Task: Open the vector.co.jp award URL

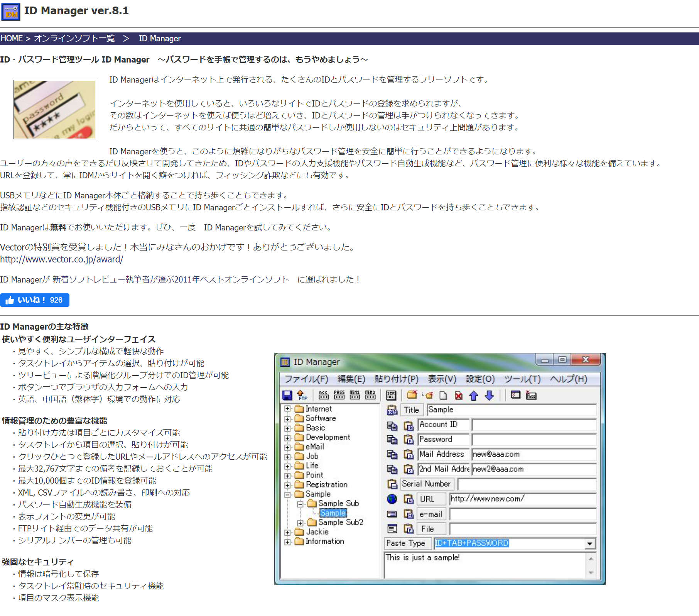Action: [62, 259]
